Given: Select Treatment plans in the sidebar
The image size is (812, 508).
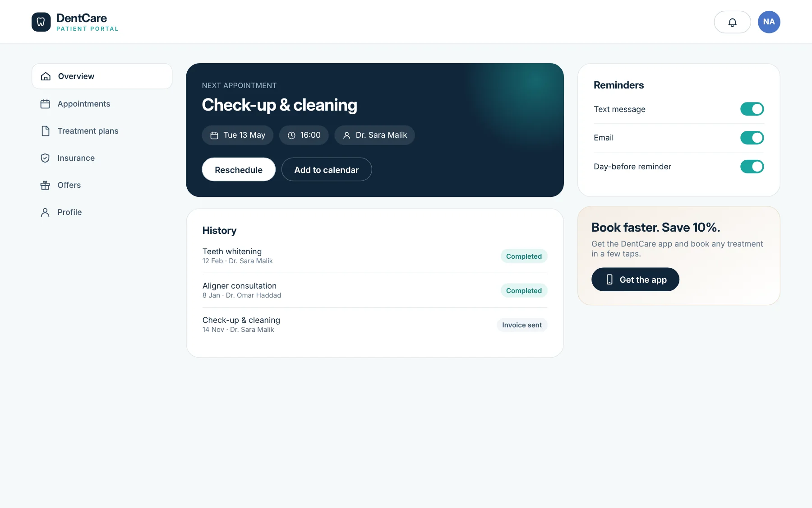Looking at the screenshot, I should click(x=102, y=131).
